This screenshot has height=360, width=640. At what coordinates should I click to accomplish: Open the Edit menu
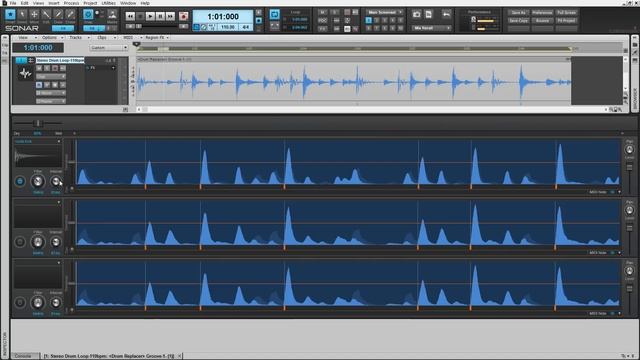(x=24, y=3)
